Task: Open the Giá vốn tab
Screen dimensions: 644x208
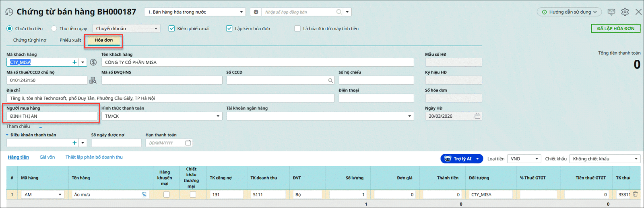Action: coord(47,157)
